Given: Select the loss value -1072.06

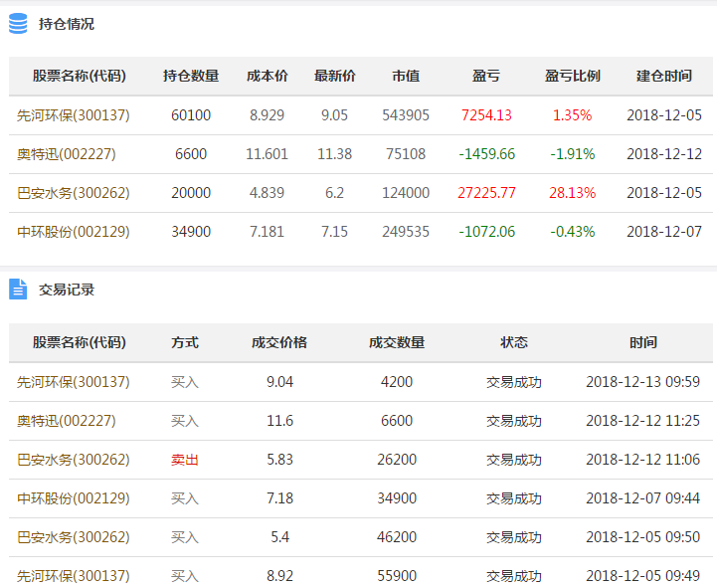Looking at the screenshot, I should (486, 232).
